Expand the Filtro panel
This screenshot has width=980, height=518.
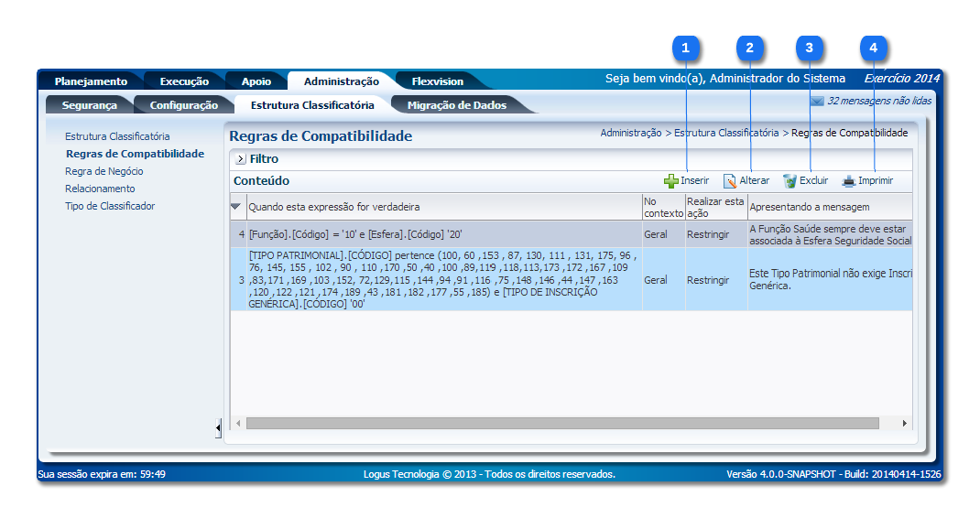point(241,159)
